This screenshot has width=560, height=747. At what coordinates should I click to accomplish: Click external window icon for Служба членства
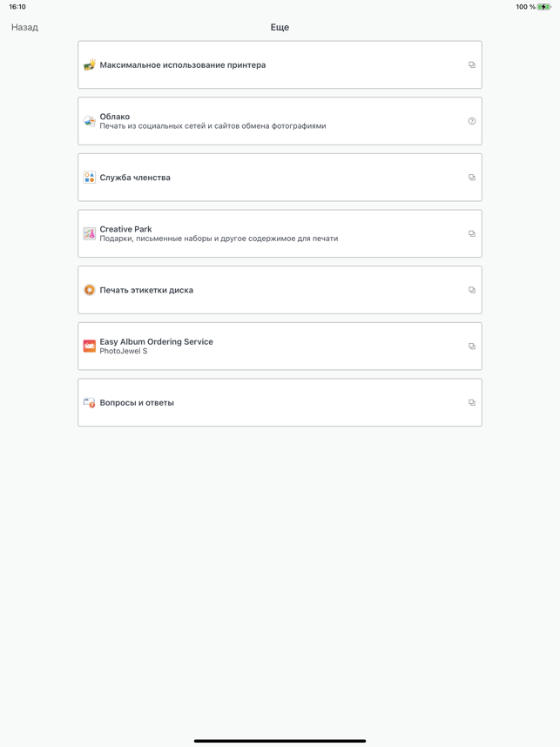[x=472, y=178]
